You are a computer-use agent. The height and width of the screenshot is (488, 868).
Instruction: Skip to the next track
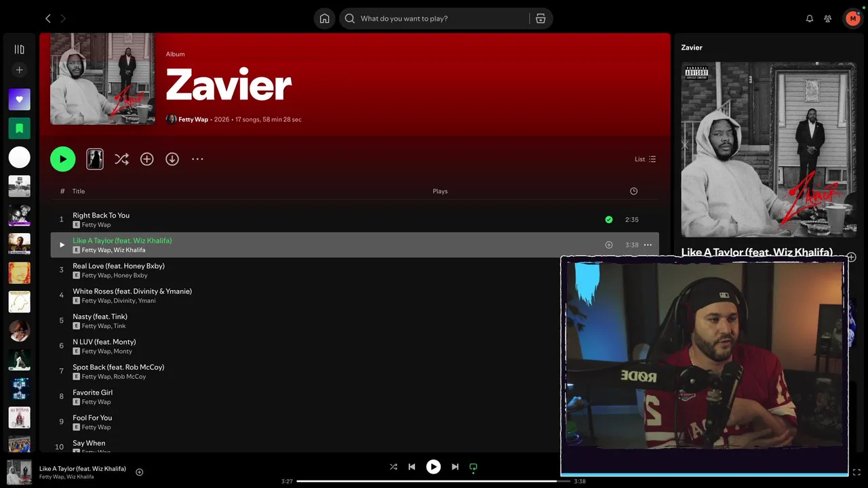tap(455, 467)
